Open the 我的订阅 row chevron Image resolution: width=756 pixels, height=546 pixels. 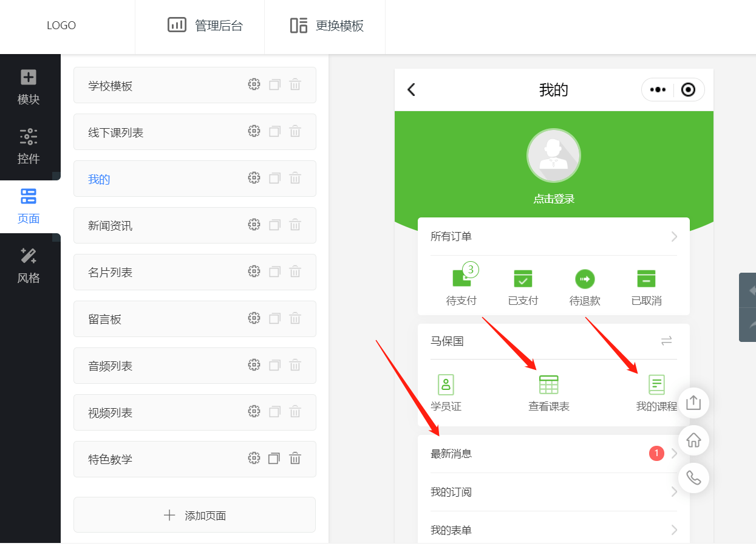point(674,491)
